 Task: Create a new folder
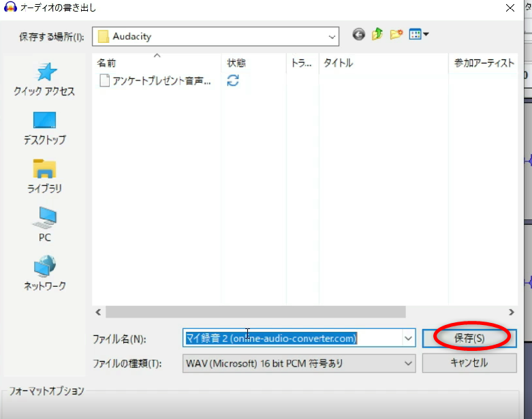coord(396,34)
